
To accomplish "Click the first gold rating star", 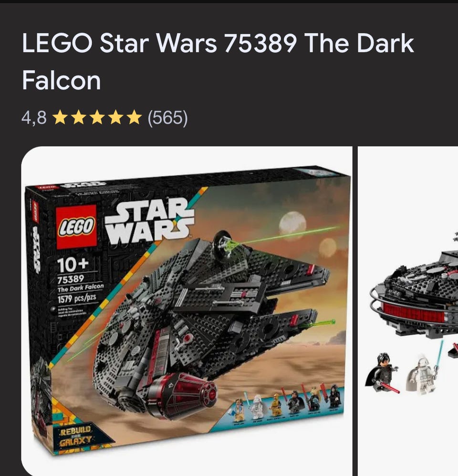I will pyautogui.click(x=61, y=117).
